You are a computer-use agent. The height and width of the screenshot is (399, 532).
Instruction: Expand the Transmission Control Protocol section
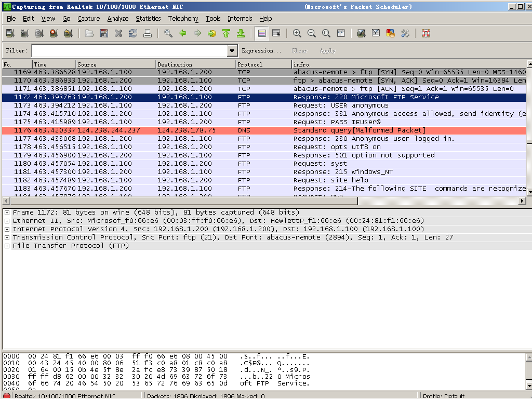tap(7, 237)
